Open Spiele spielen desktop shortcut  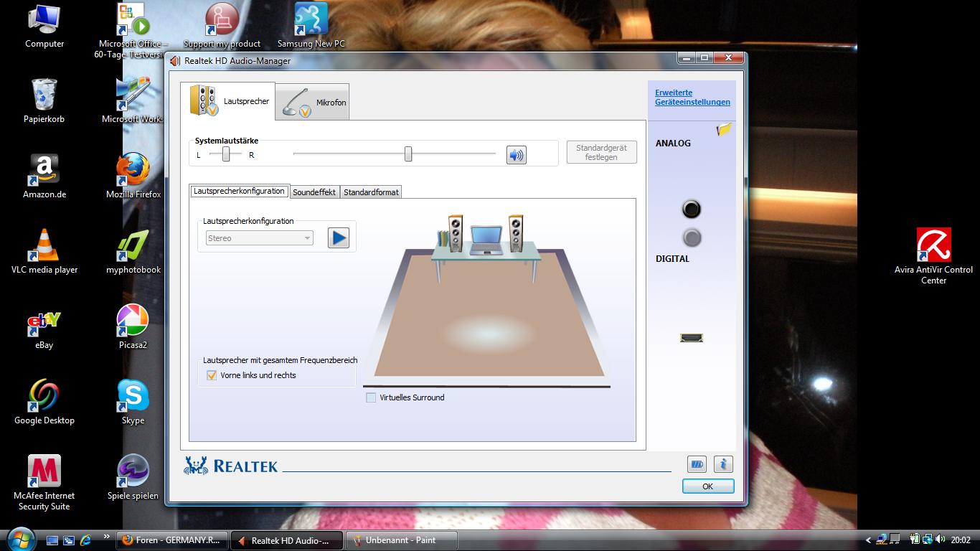coord(133,478)
